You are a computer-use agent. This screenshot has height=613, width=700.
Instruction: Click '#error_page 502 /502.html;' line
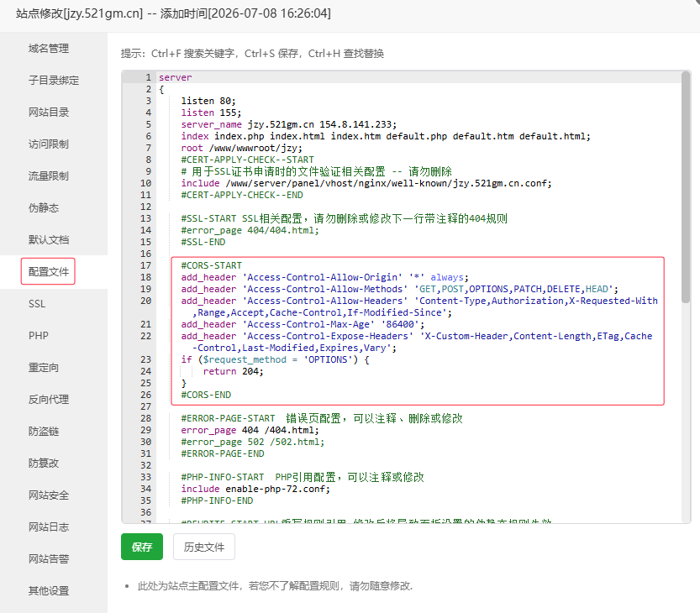point(253,442)
